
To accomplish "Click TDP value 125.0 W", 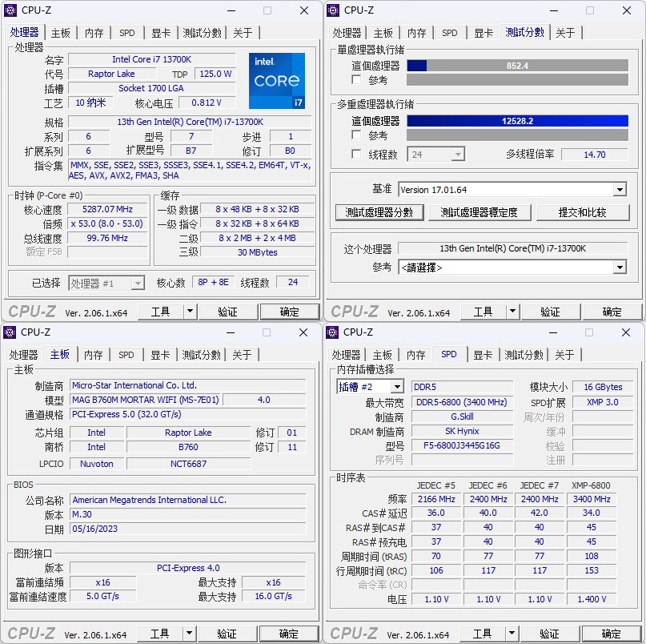I will click(215, 74).
